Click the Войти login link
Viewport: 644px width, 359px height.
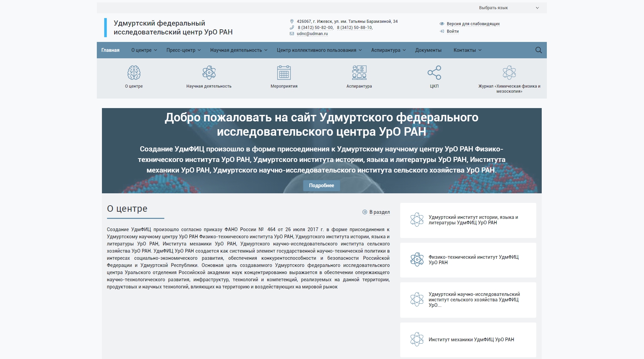point(452,31)
